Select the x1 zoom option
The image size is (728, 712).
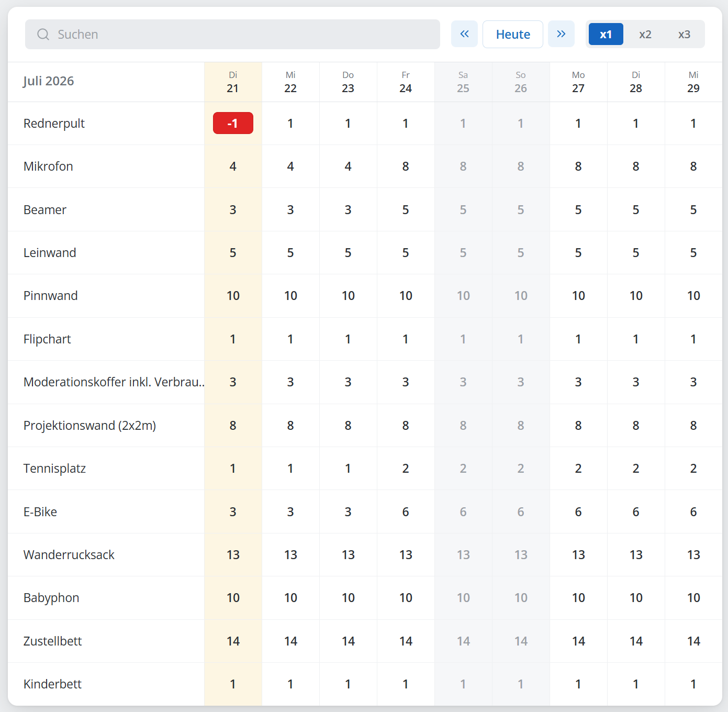click(x=606, y=34)
